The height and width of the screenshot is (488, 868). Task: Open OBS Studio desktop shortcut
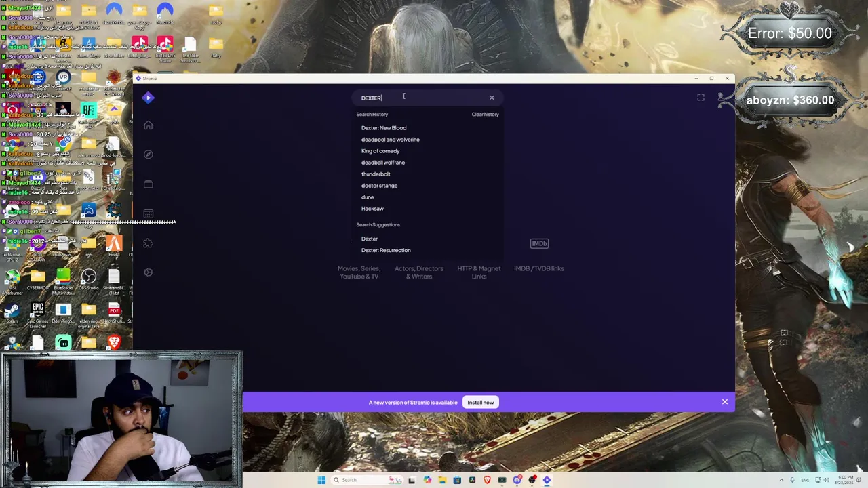[x=88, y=280]
